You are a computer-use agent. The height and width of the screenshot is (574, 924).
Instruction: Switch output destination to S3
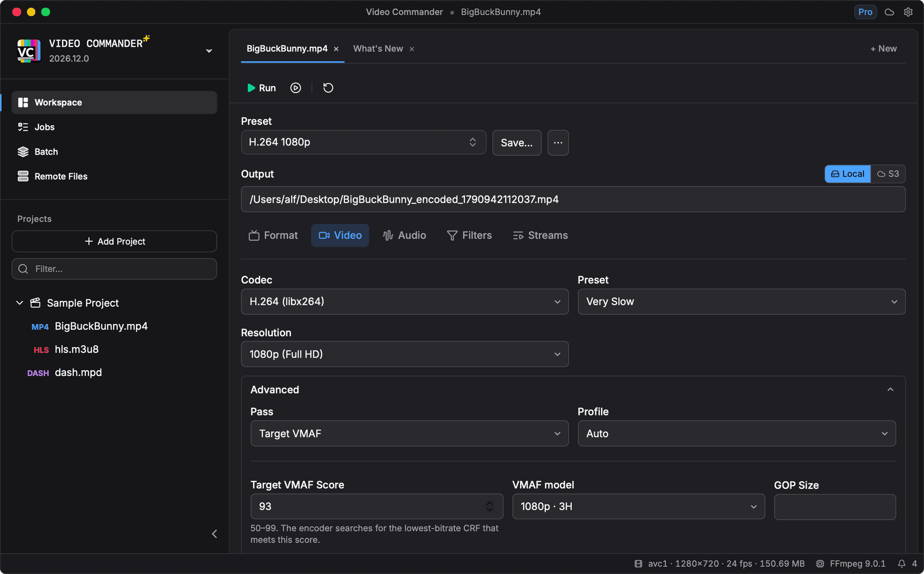click(x=888, y=174)
